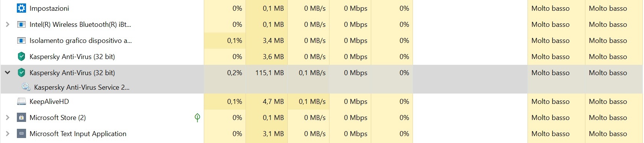Image resolution: width=644 pixels, height=143 pixels.
Task: Click the KeepAliveHD drive icon
Action: [21, 102]
